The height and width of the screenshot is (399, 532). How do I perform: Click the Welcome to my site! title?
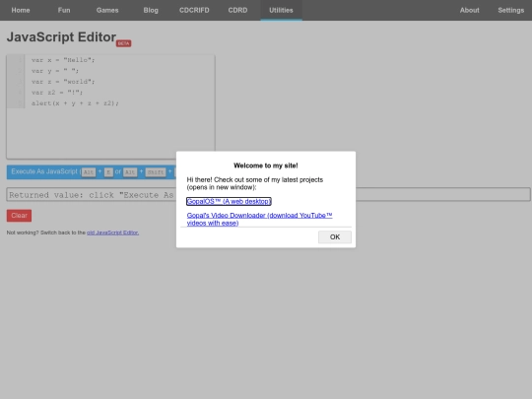tap(266, 166)
